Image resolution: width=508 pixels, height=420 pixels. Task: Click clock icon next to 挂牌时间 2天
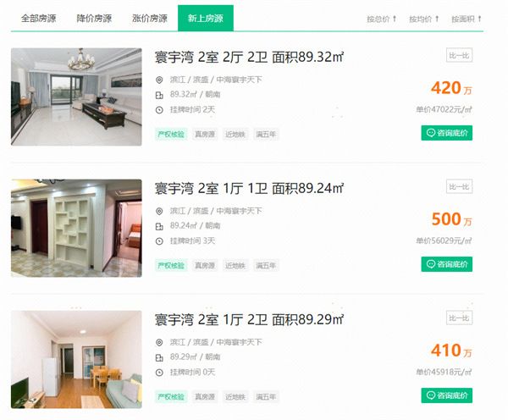(159, 110)
